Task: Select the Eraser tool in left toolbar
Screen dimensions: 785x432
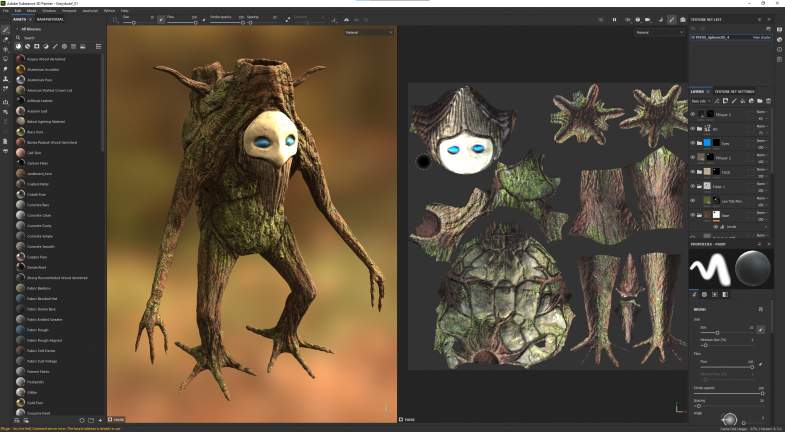Action: (6, 40)
